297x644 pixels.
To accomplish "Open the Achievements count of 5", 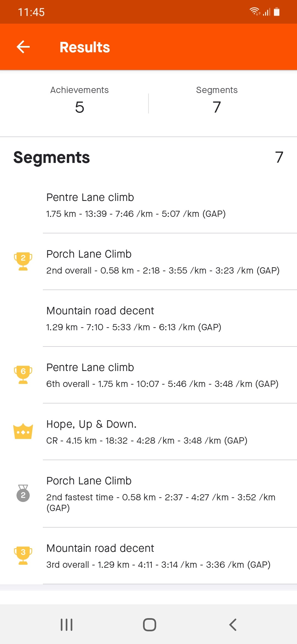I will 79,100.
